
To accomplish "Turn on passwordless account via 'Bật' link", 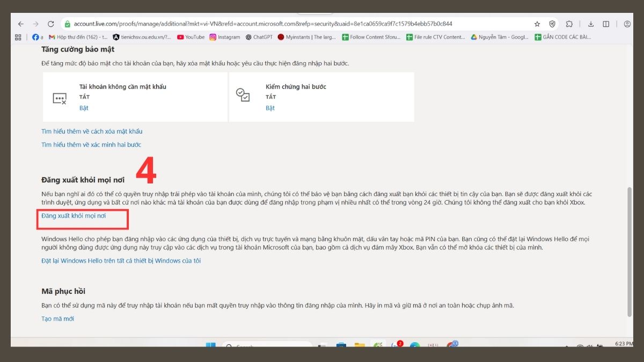I will point(84,108).
